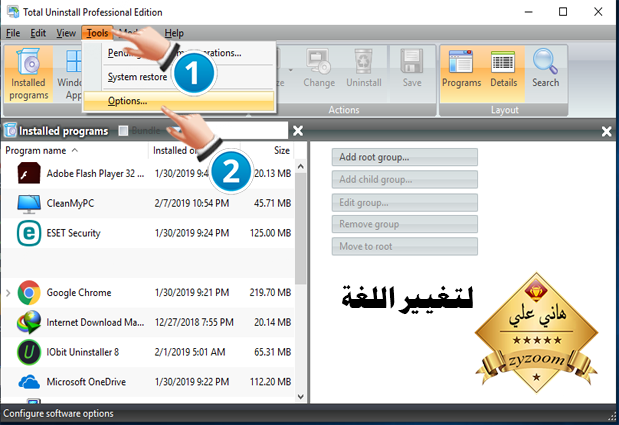
Task: Click the 12/27/2018 7:55 PM date cell
Action: coord(194,322)
